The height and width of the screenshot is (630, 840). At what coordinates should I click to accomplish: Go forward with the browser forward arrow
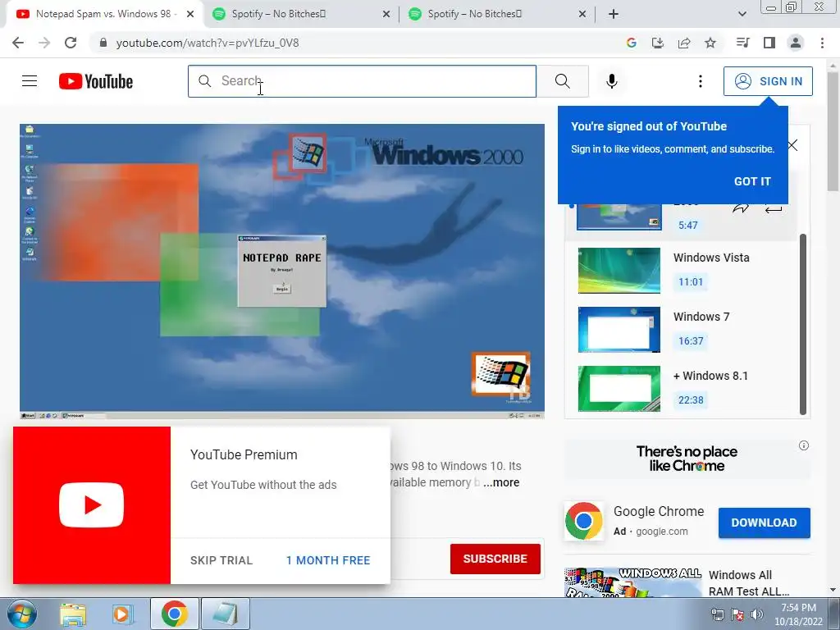point(44,43)
